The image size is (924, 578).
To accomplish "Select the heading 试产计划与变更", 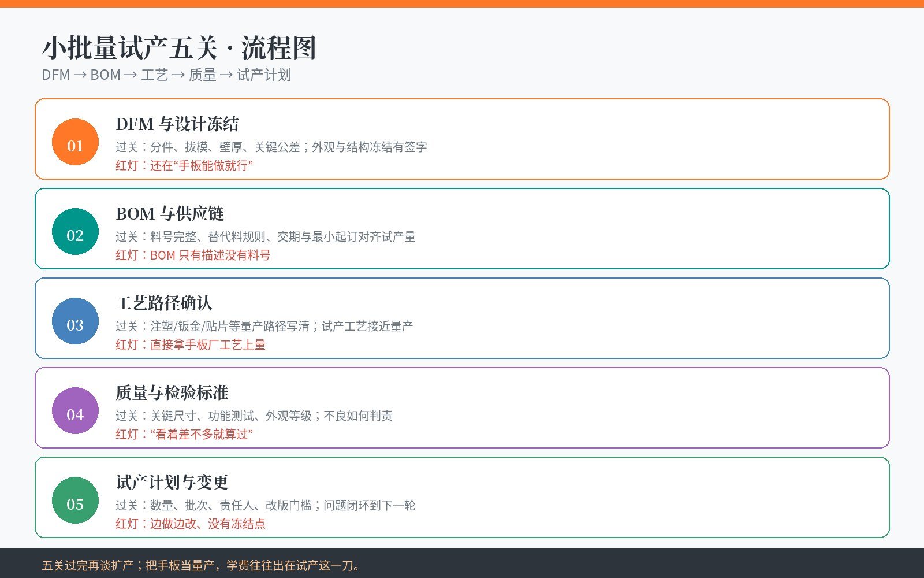I will 172,483.
